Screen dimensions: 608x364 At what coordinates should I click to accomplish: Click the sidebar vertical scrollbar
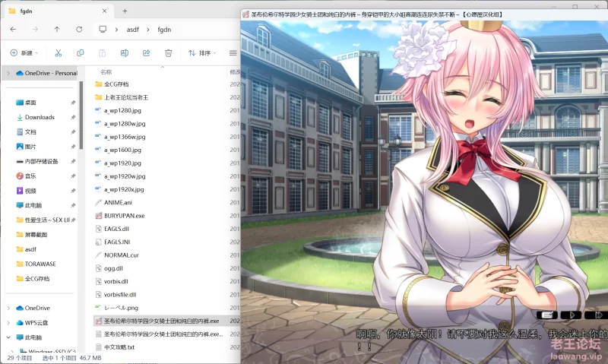(81, 116)
